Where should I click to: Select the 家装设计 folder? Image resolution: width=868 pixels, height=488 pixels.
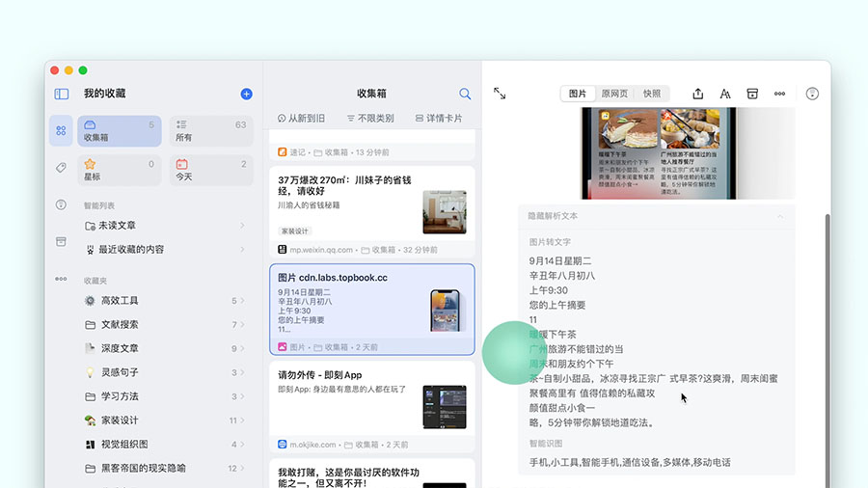pyautogui.click(x=121, y=420)
